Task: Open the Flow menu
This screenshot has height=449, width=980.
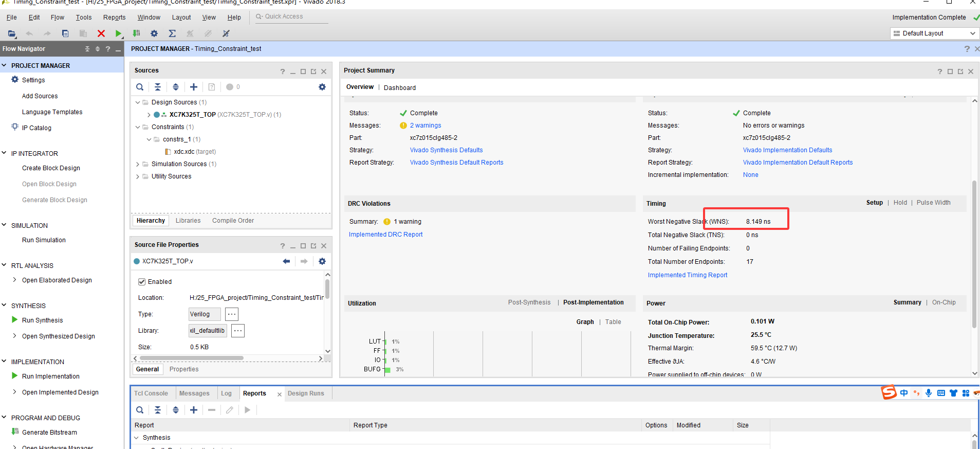Action: click(57, 17)
